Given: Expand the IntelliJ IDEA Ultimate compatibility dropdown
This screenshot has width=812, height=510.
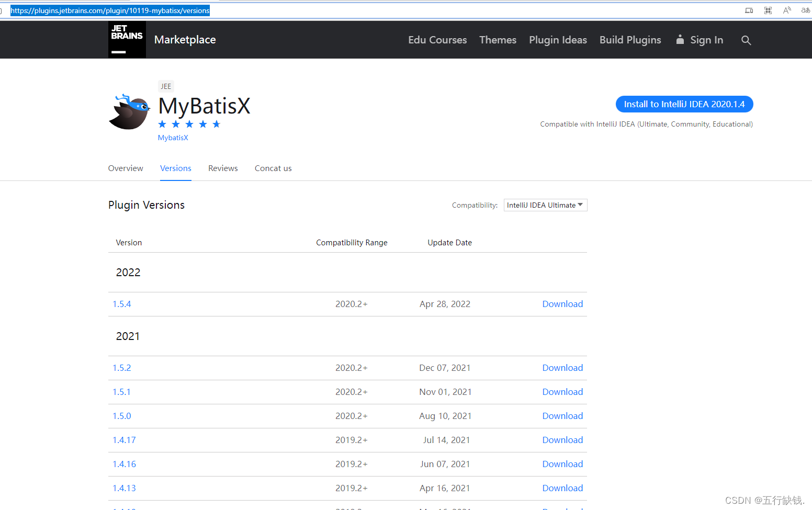Looking at the screenshot, I should coord(545,205).
